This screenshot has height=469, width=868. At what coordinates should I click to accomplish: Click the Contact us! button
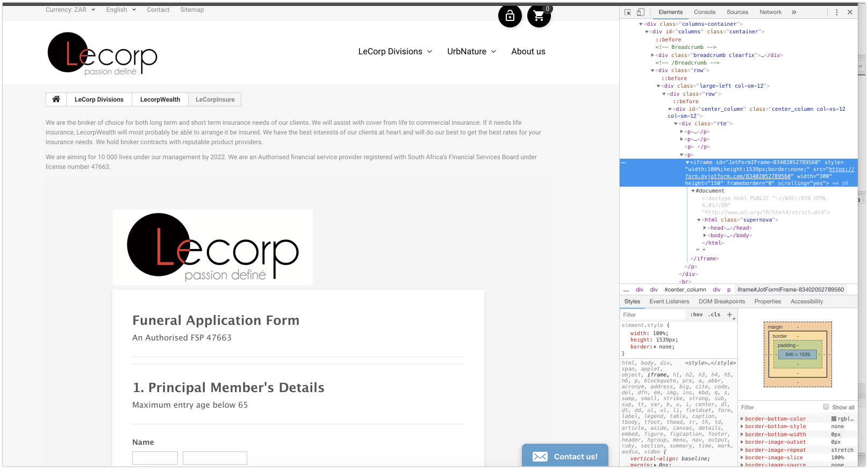(565, 456)
